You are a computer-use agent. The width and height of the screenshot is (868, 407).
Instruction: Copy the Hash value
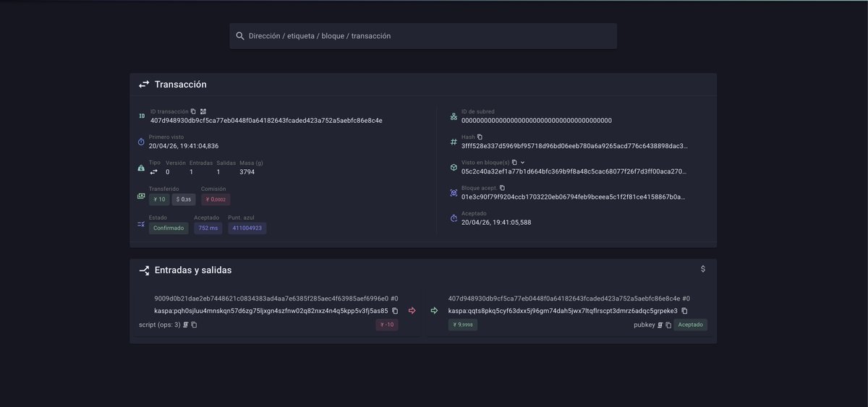pyautogui.click(x=480, y=137)
